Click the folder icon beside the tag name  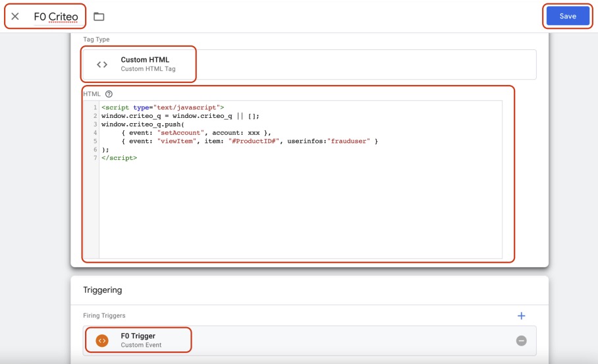pyautogui.click(x=99, y=16)
